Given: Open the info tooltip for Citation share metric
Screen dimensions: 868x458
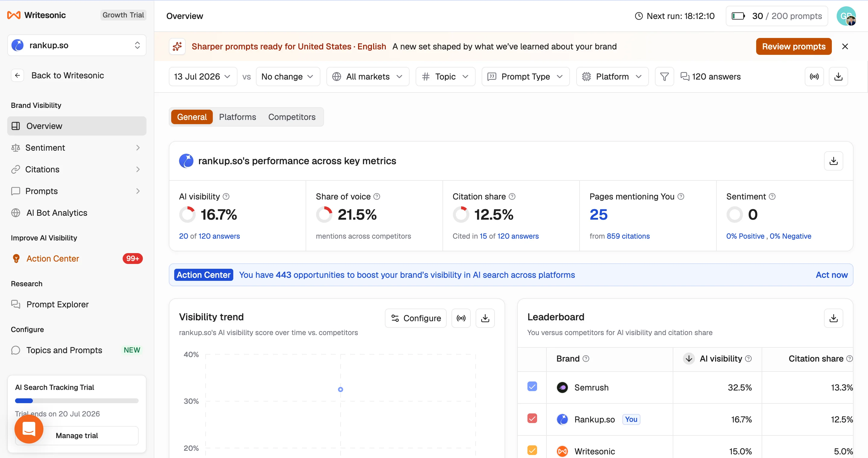Looking at the screenshot, I should (x=512, y=196).
